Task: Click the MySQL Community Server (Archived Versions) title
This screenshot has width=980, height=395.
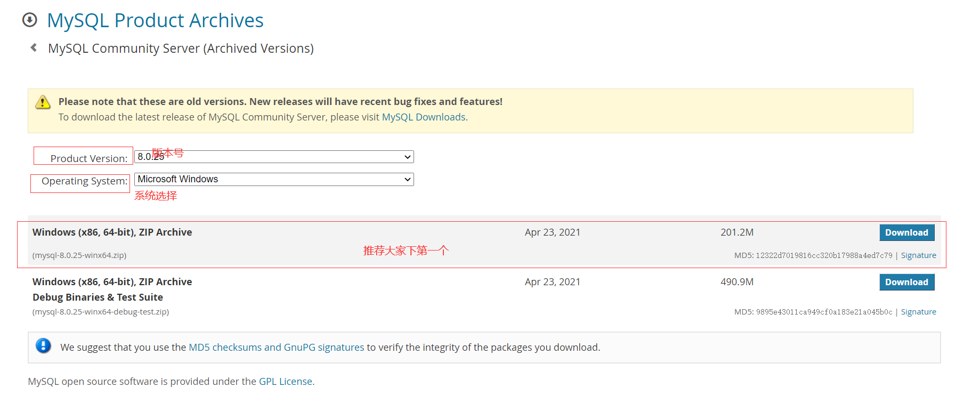Action: 181,49
